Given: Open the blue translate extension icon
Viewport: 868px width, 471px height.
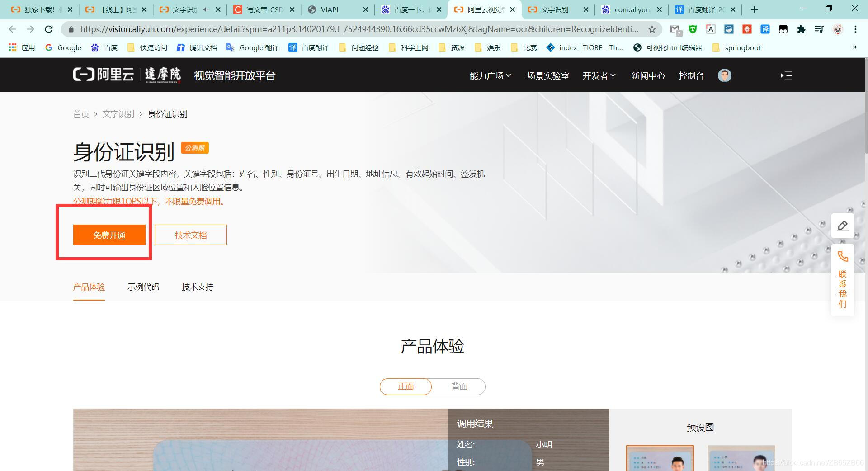Looking at the screenshot, I should pos(765,29).
